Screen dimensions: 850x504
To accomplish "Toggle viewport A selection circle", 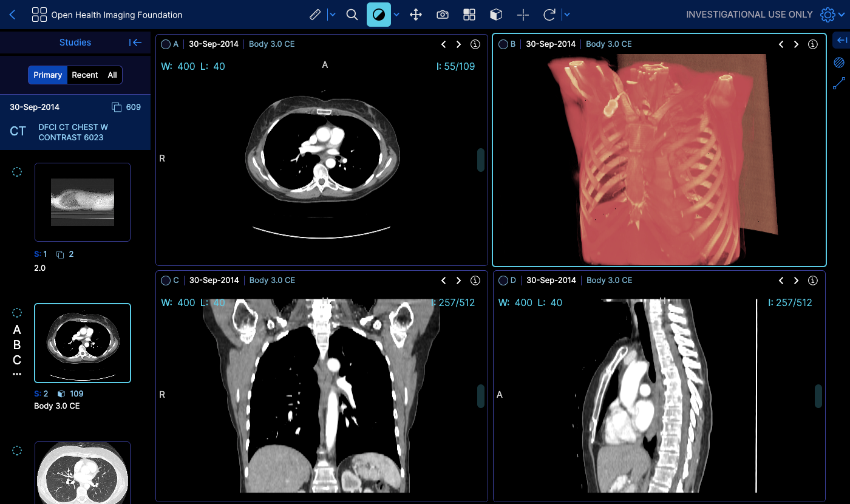I will (x=165, y=44).
